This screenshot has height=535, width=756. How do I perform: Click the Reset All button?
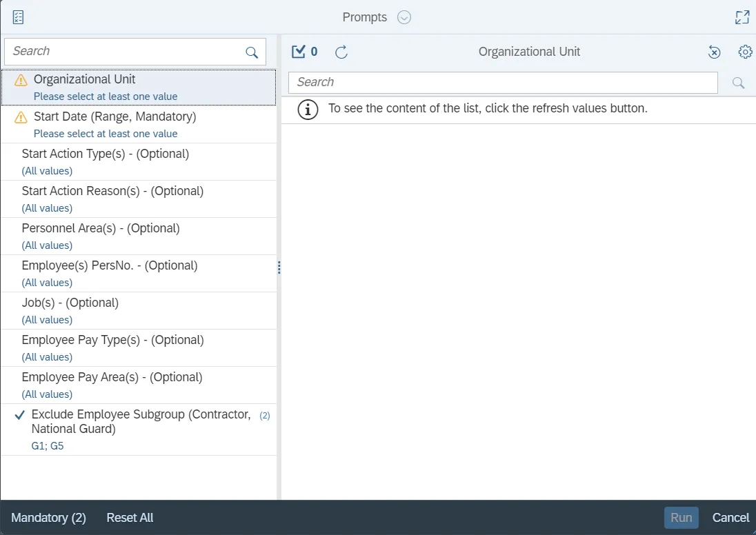[130, 518]
